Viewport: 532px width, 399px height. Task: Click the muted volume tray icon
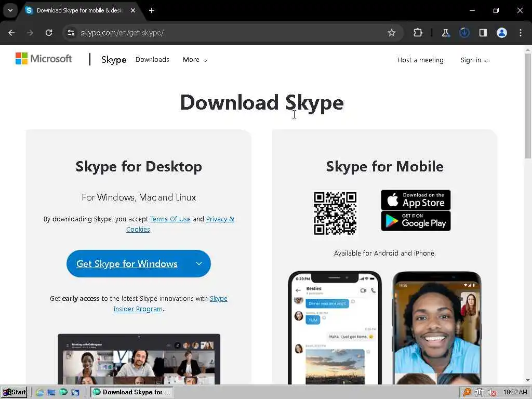(x=491, y=392)
